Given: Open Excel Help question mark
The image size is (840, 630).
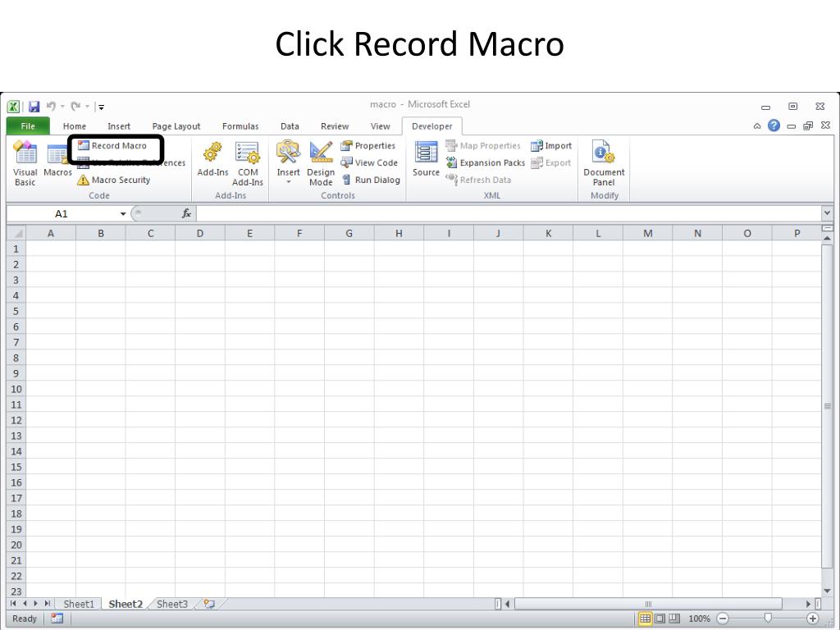Looking at the screenshot, I should 774,126.
